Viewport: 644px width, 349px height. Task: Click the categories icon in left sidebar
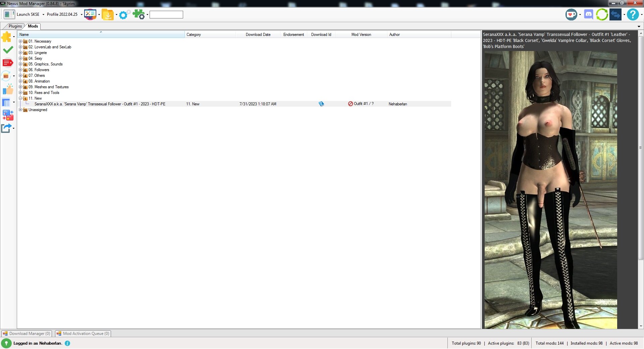click(6, 76)
